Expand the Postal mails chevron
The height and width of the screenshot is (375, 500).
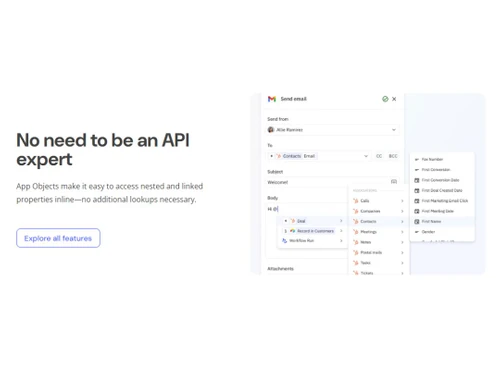pyautogui.click(x=402, y=252)
